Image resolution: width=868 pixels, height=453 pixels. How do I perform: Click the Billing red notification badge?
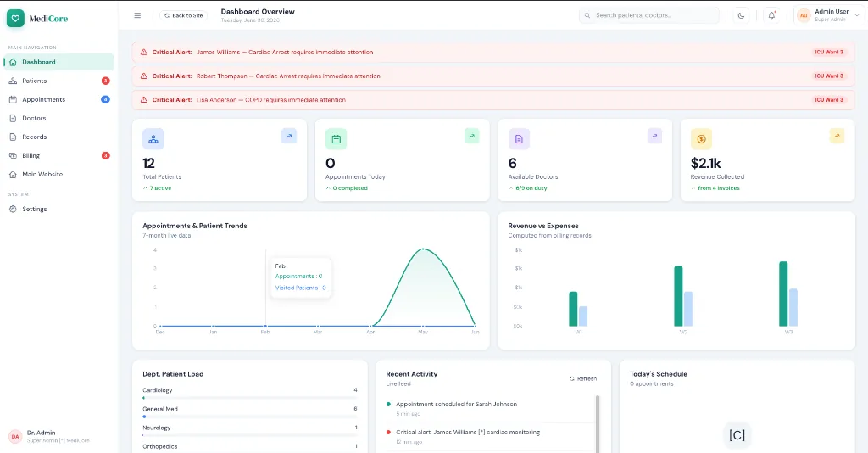coord(105,155)
